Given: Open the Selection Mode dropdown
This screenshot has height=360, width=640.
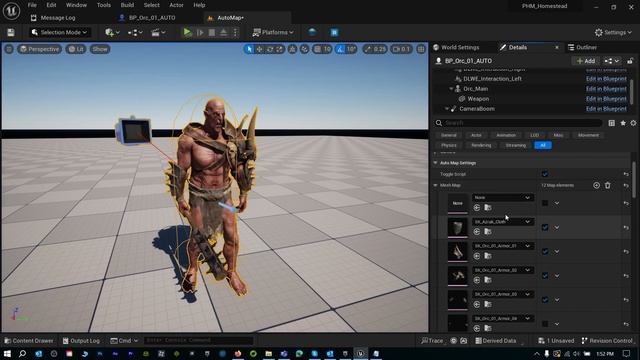Looking at the screenshot, I should tap(60, 32).
